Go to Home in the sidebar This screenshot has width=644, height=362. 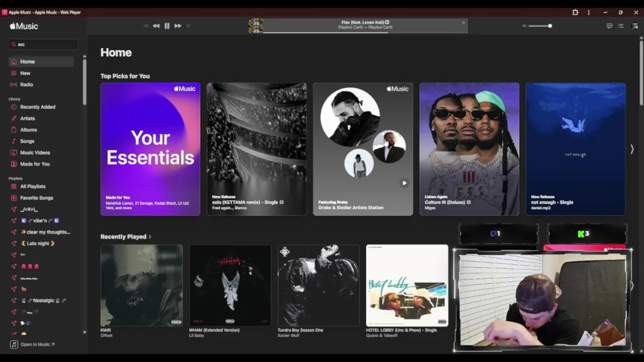41,61
